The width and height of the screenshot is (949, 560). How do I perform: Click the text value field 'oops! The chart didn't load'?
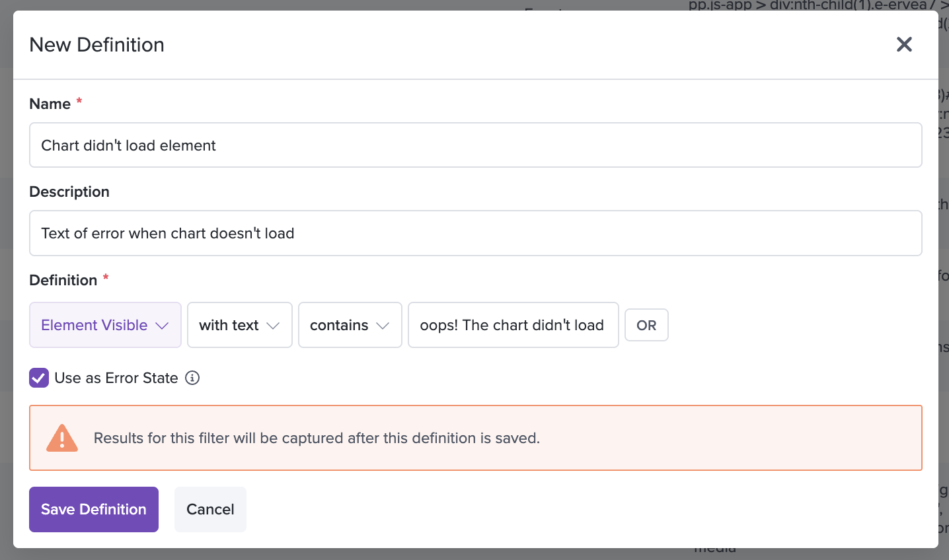(513, 325)
